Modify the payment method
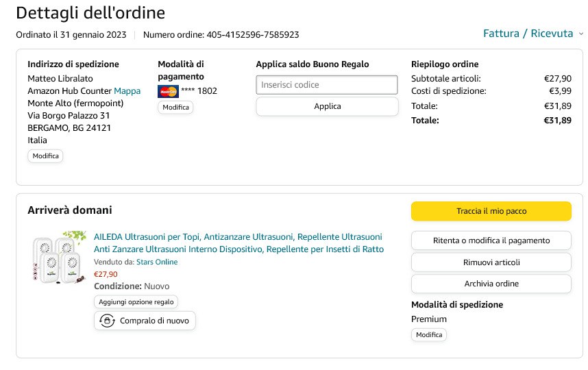This screenshot has height=370, width=588. click(175, 108)
